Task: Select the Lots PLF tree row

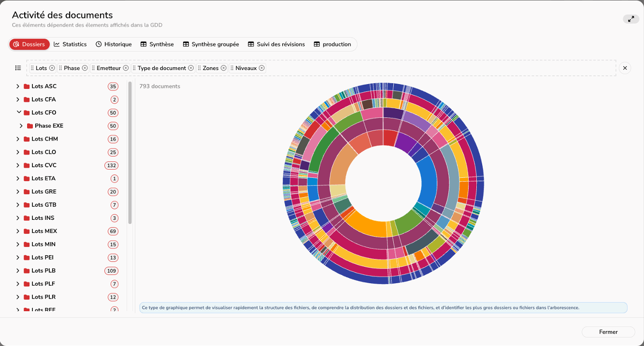Action: coord(67,284)
